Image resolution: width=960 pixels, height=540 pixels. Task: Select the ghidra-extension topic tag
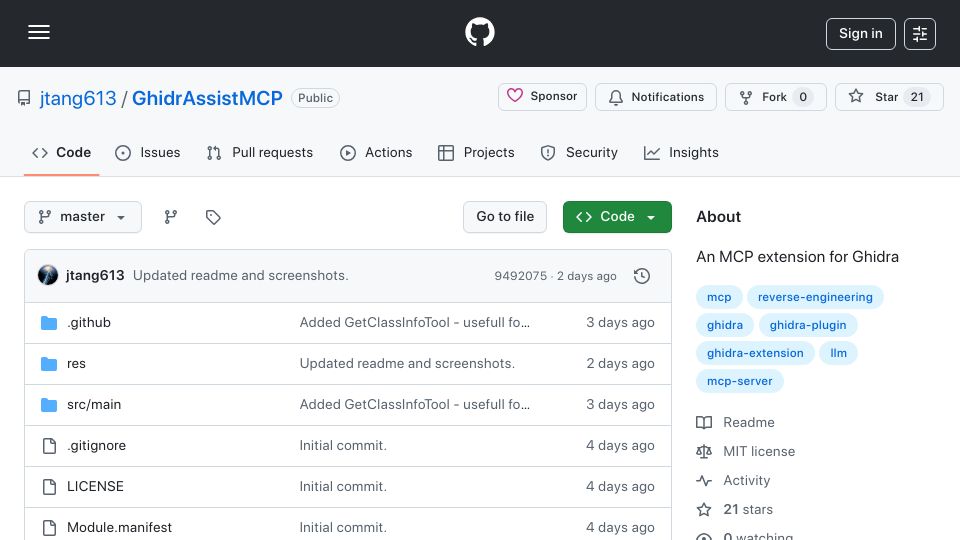point(755,353)
